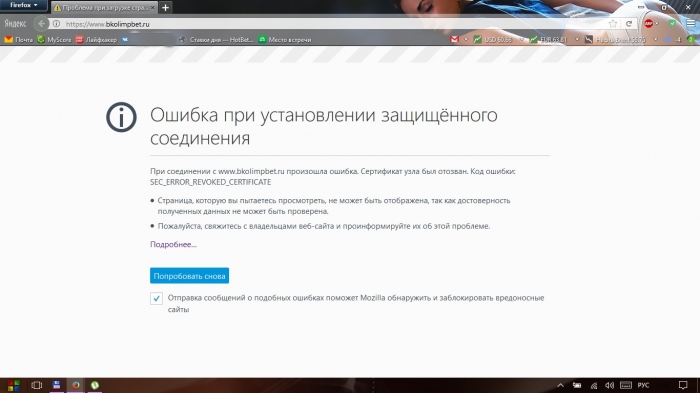Open a new tab with plus button
Screen dimensions: 700x393
[165, 8]
